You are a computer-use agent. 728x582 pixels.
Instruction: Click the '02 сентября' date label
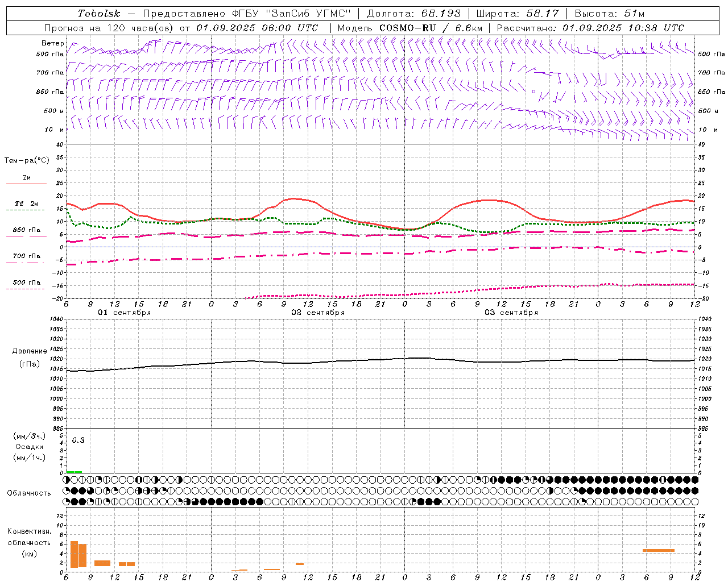tap(318, 313)
